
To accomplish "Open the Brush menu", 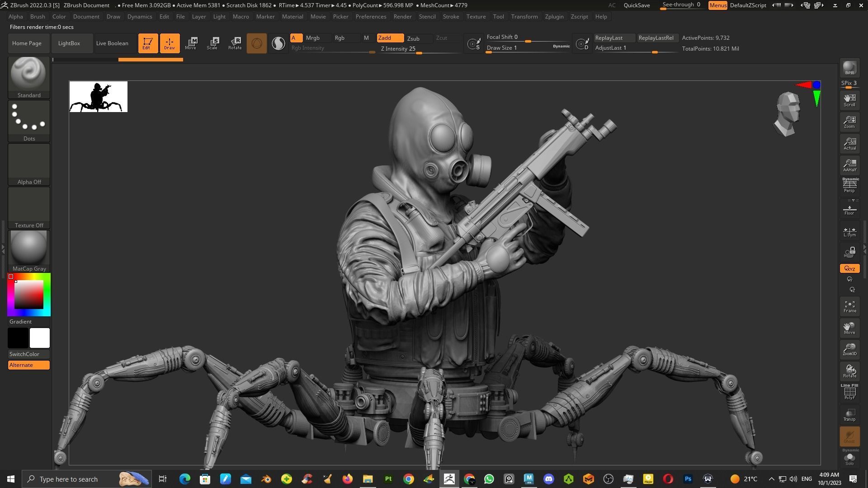I will 38,16.
